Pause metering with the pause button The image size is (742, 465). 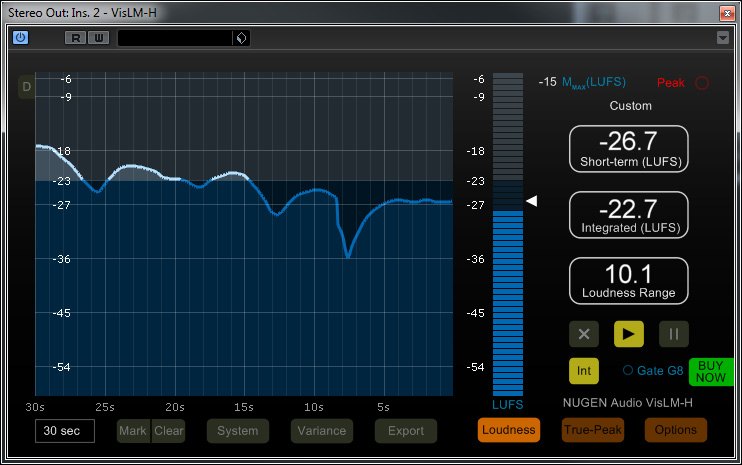tap(674, 334)
